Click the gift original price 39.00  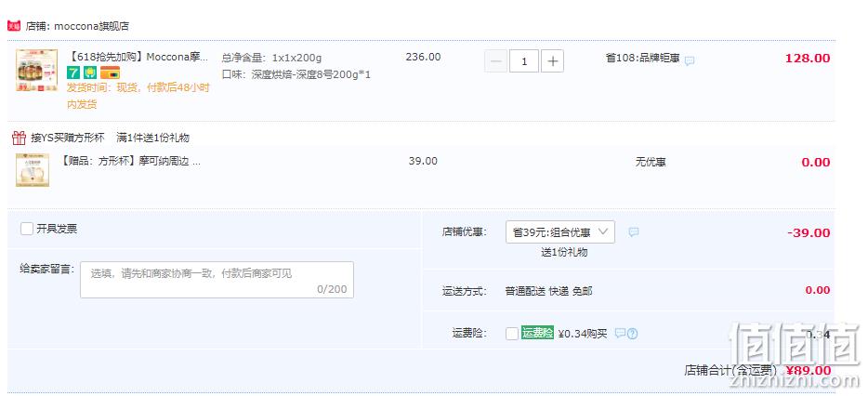pos(423,161)
